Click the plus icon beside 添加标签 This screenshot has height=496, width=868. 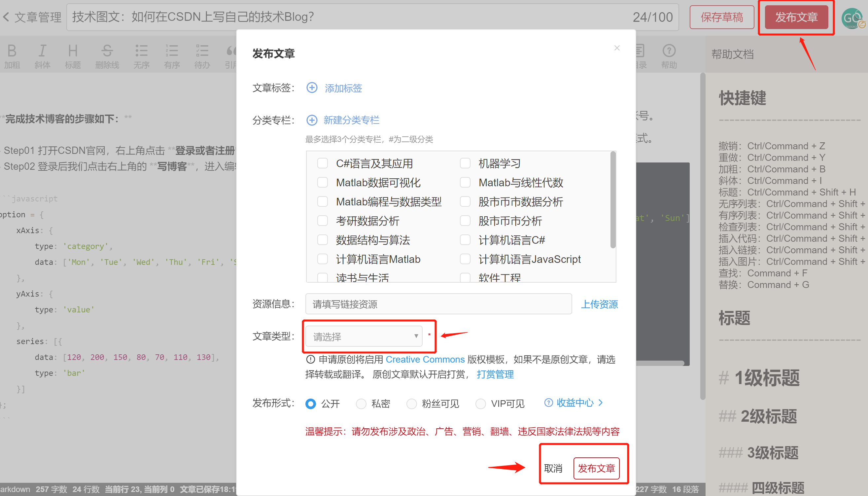[312, 88]
